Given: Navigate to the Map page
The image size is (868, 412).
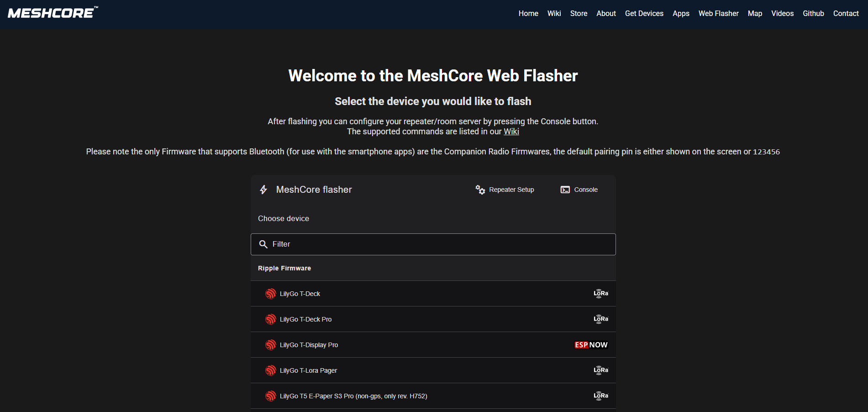Looking at the screenshot, I should [755, 14].
